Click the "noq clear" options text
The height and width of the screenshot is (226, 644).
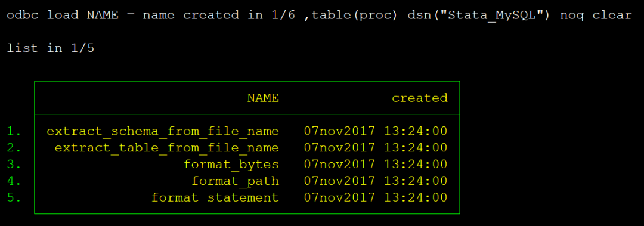coord(596,16)
